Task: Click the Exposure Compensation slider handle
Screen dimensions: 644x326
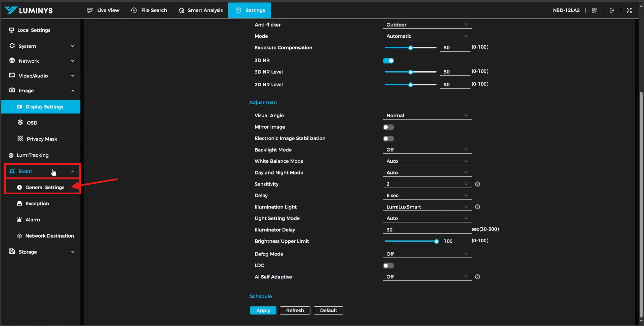Action: [x=411, y=48]
